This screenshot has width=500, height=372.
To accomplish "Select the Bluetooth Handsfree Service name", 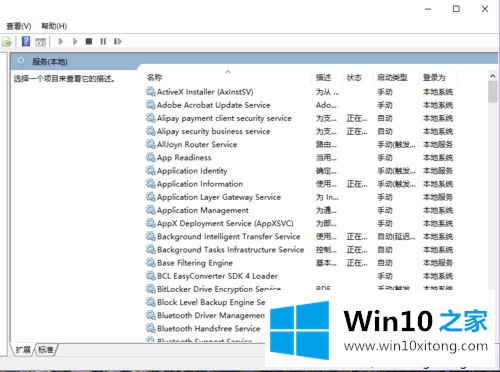I will click(x=209, y=328).
